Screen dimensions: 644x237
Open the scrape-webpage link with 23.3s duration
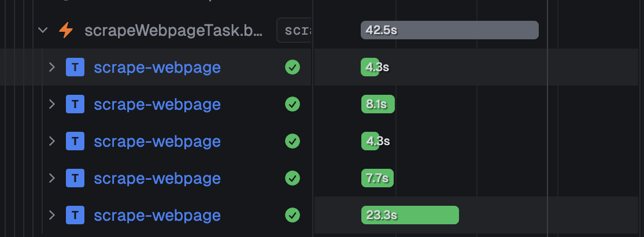[157, 216]
